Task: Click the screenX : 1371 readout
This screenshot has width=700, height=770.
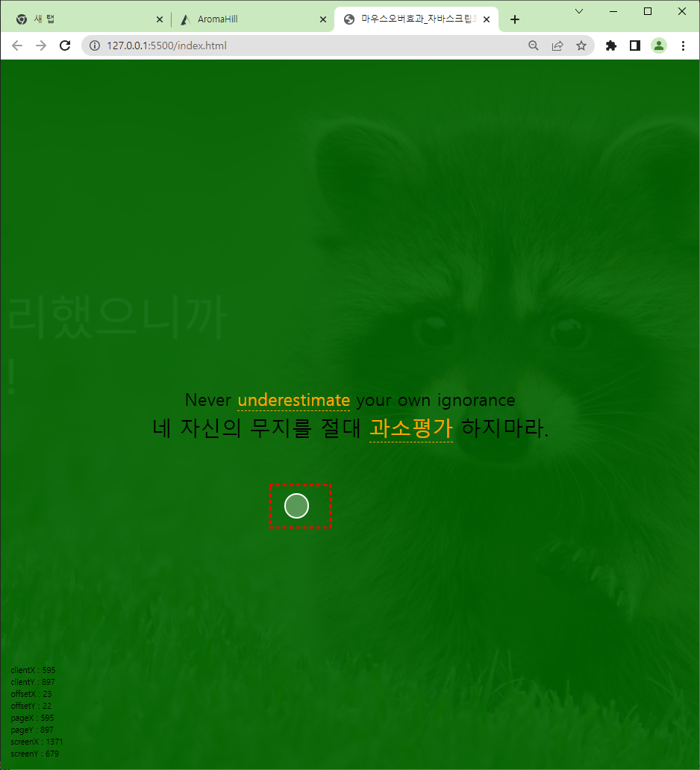Action: [37, 742]
